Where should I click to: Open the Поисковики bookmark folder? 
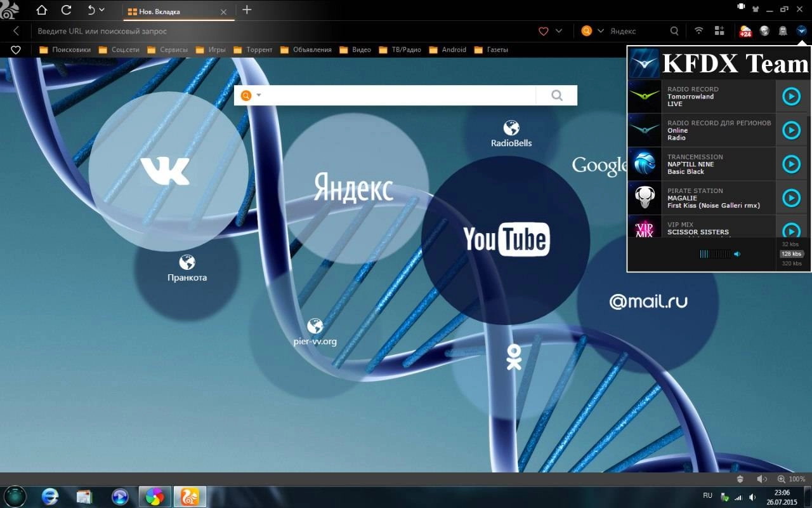[65, 50]
